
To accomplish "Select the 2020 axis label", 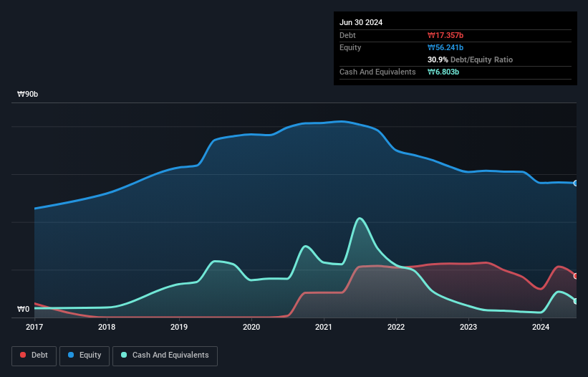I will pos(251,327).
